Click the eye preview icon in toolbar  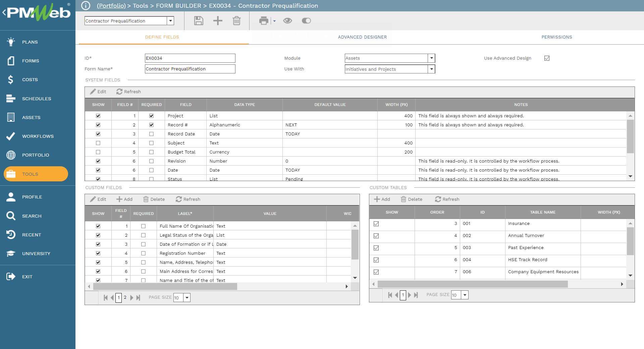point(288,20)
